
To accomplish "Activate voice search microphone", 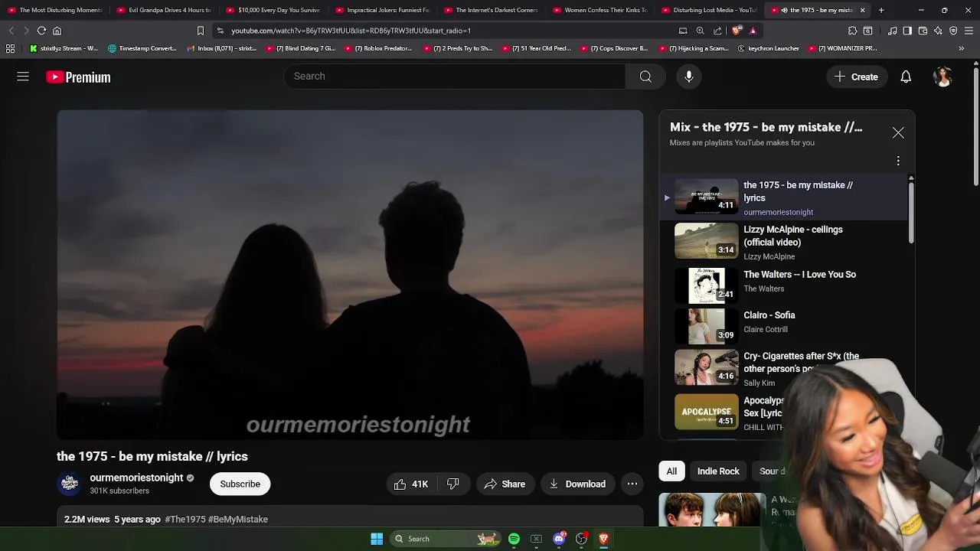I will (x=689, y=77).
